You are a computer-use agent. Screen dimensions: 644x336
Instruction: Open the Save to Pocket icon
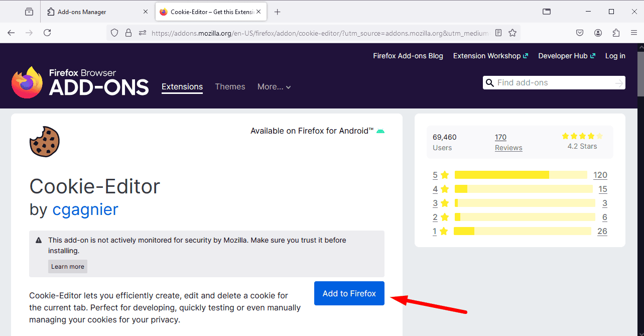point(579,33)
